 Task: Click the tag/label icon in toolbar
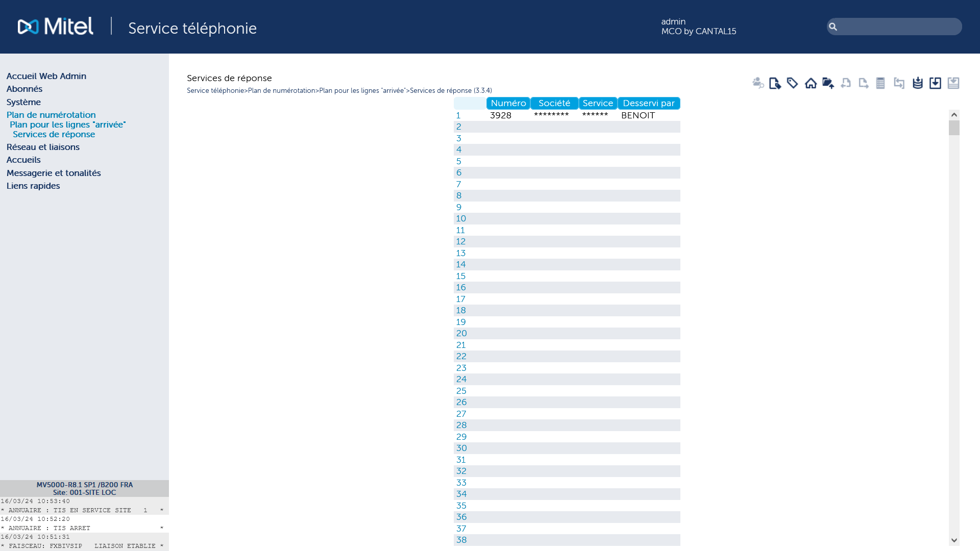pyautogui.click(x=792, y=83)
